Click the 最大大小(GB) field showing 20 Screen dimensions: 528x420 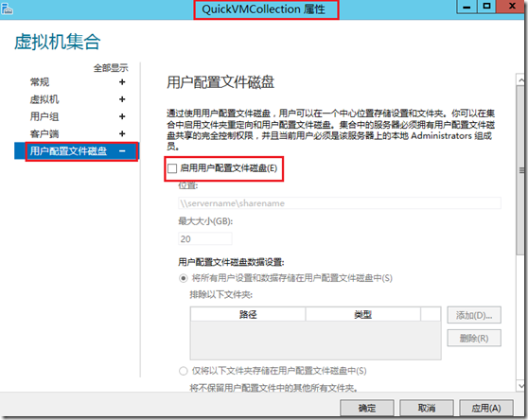tap(205, 239)
